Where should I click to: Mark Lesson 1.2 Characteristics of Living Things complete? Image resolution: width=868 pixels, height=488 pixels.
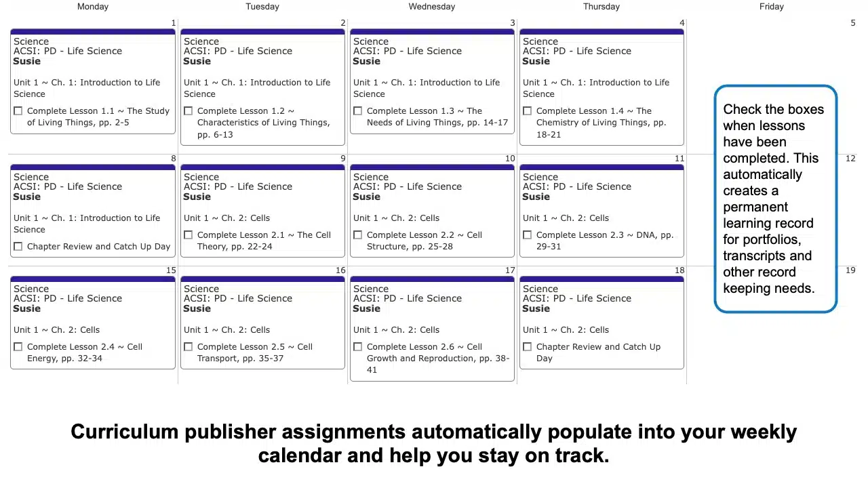[189, 111]
